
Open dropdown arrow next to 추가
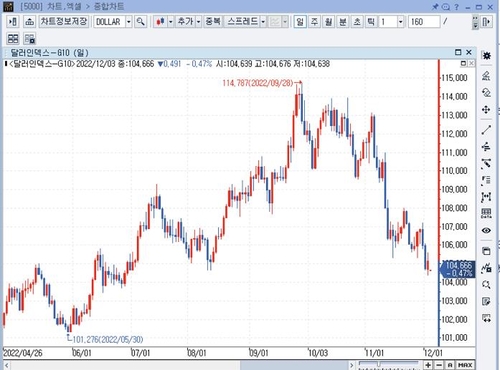coord(198,22)
